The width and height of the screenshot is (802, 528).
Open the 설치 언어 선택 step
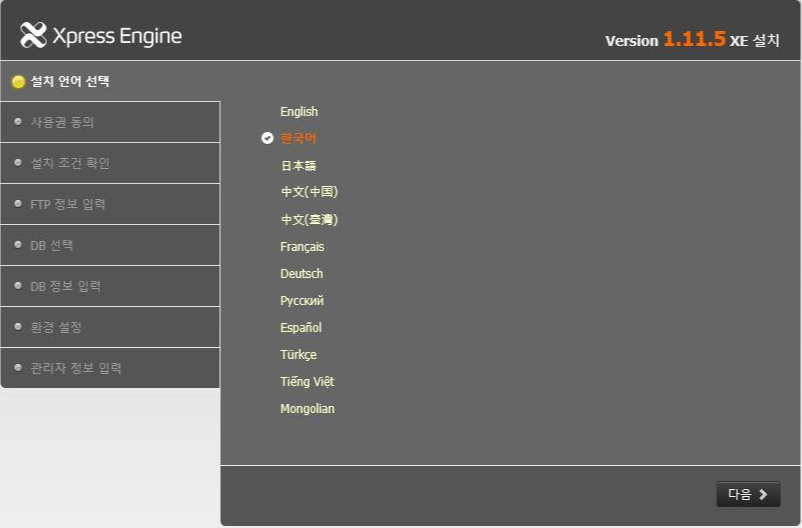(x=110, y=81)
